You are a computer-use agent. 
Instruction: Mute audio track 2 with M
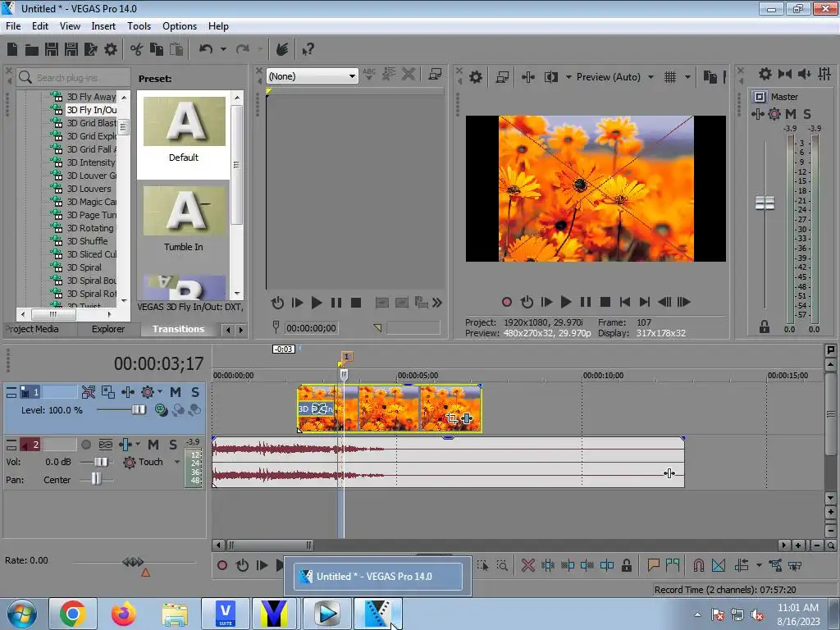click(x=153, y=445)
